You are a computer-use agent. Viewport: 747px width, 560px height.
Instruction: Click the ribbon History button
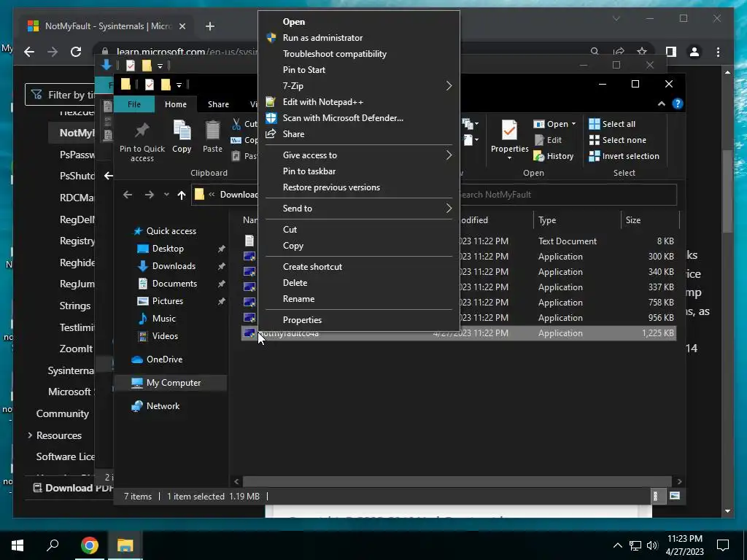point(553,156)
